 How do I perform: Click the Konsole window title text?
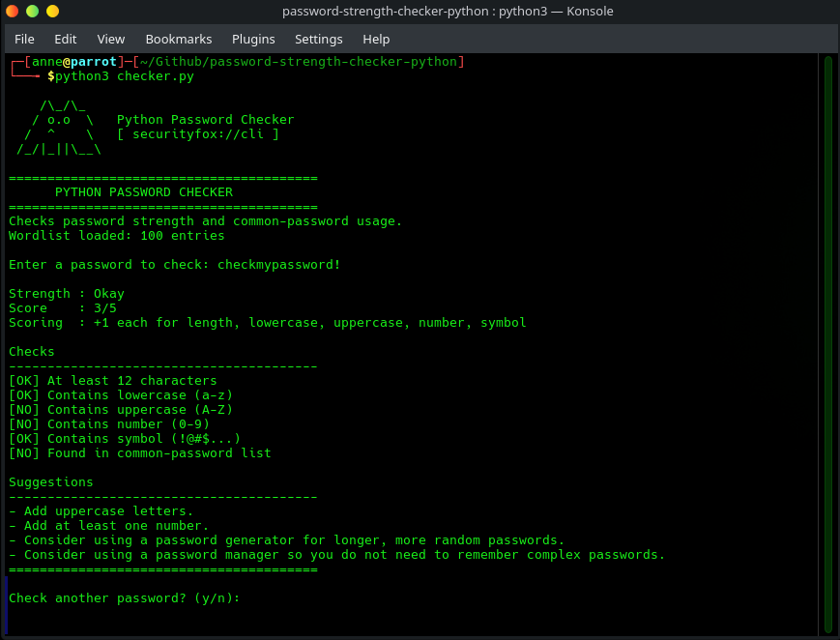pos(448,12)
